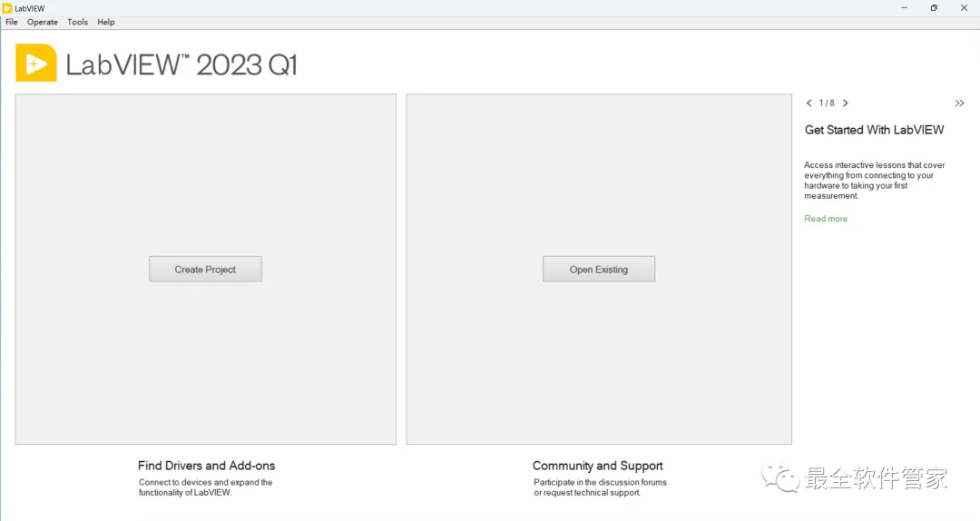Click the 'Connect to devices and expand' description

206,487
